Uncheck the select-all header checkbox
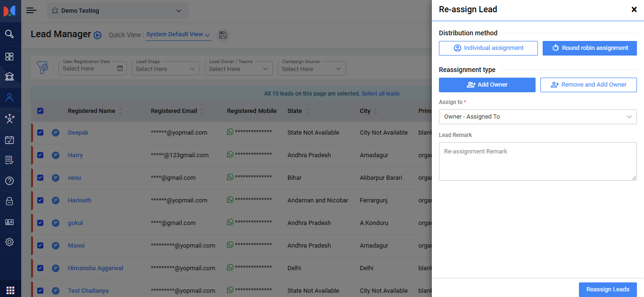Screen dimensions: 644x297 (40, 111)
